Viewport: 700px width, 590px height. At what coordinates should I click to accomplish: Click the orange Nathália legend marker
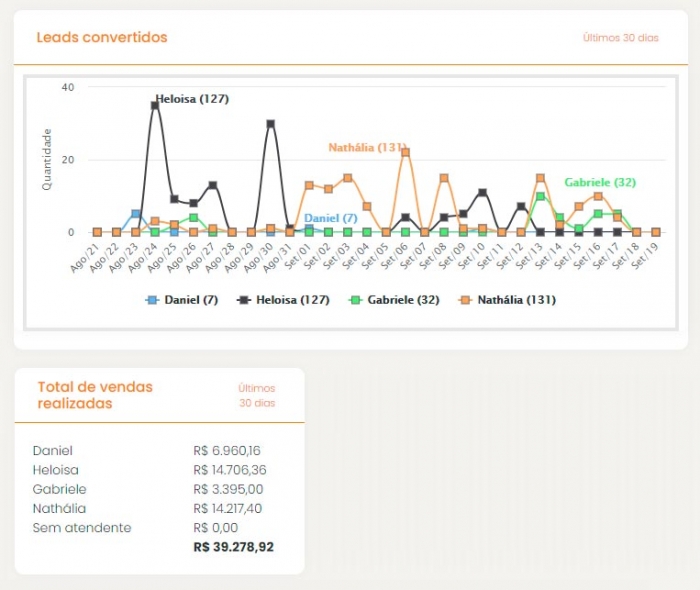pos(466,299)
